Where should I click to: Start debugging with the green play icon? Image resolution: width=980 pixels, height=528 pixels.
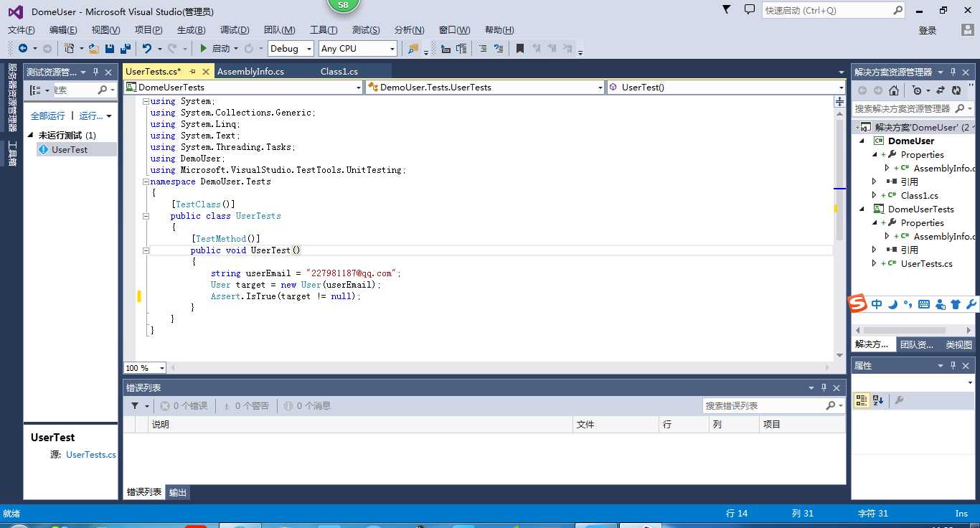pos(204,48)
